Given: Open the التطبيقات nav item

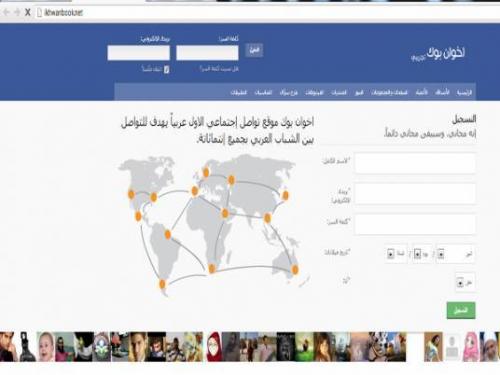Looking at the screenshot, I should point(239,92).
